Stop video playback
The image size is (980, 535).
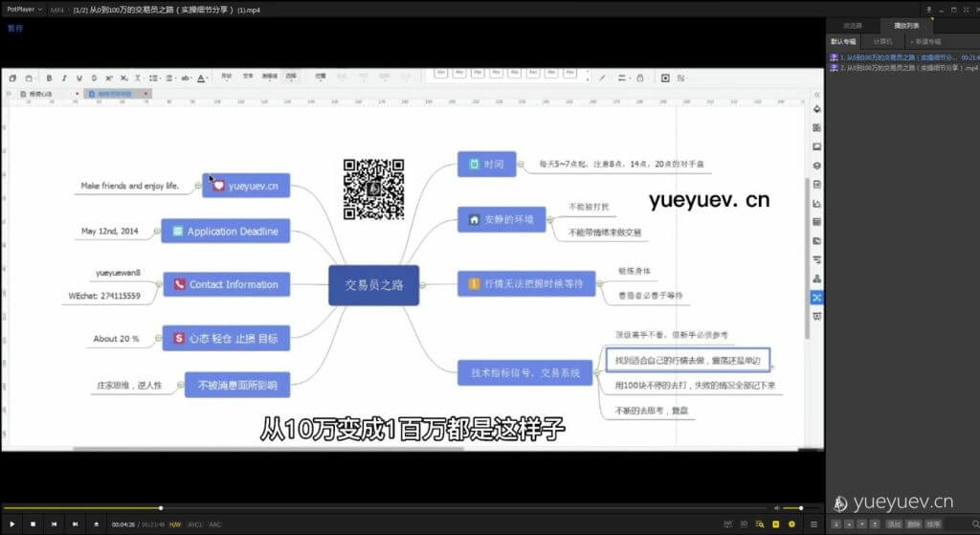pos(33,524)
